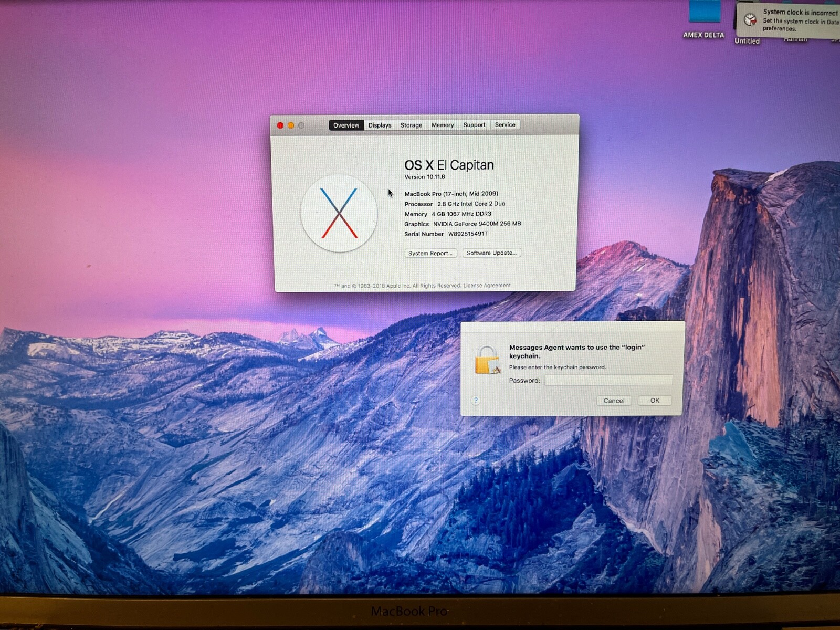
Task: Click the El Capitan X logo
Action: [x=339, y=213]
